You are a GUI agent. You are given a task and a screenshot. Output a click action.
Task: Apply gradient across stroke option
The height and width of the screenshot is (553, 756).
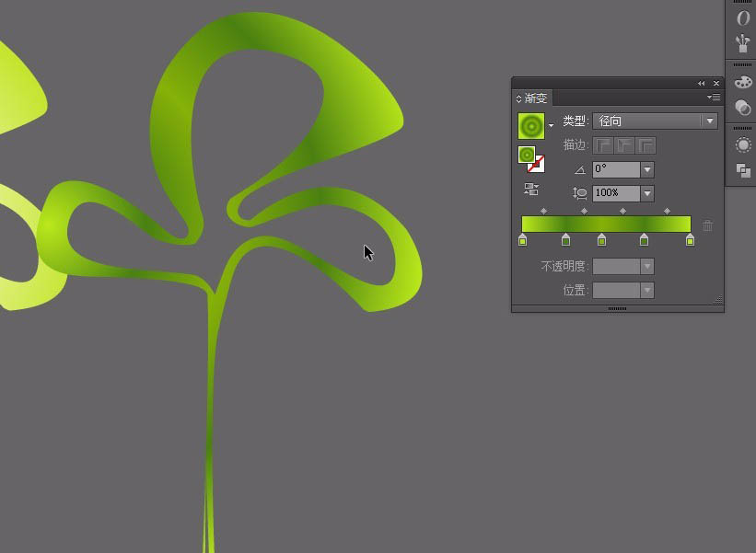pyautogui.click(x=646, y=145)
